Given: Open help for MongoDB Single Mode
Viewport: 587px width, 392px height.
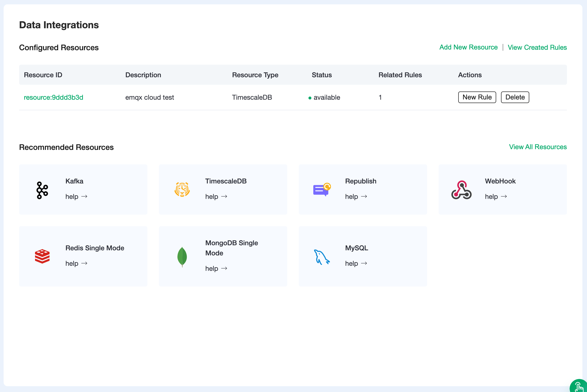Looking at the screenshot, I should [x=216, y=268].
